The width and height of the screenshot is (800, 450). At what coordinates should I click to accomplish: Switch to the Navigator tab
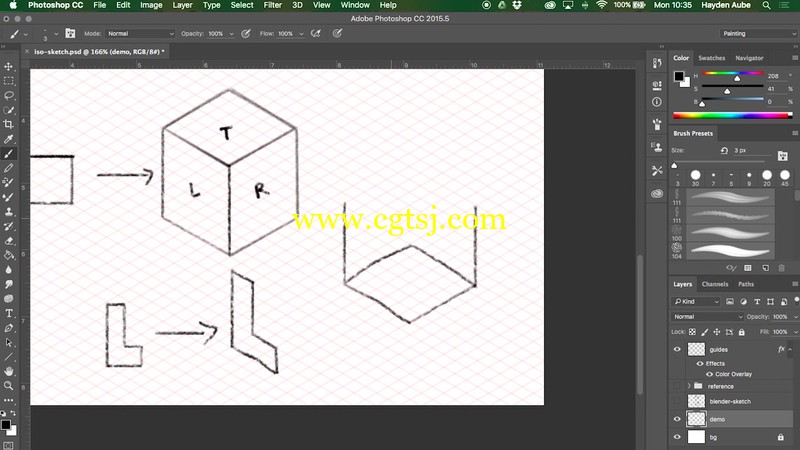[x=749, y=58]
